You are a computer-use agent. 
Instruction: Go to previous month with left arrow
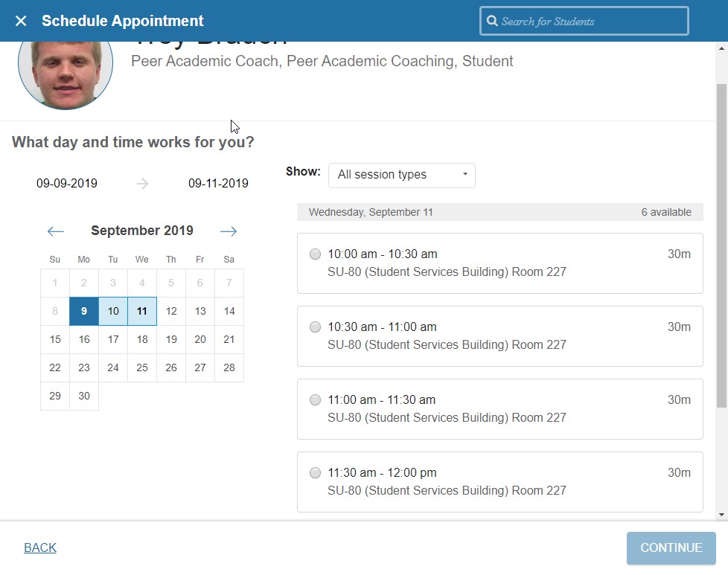click(56, 231)
